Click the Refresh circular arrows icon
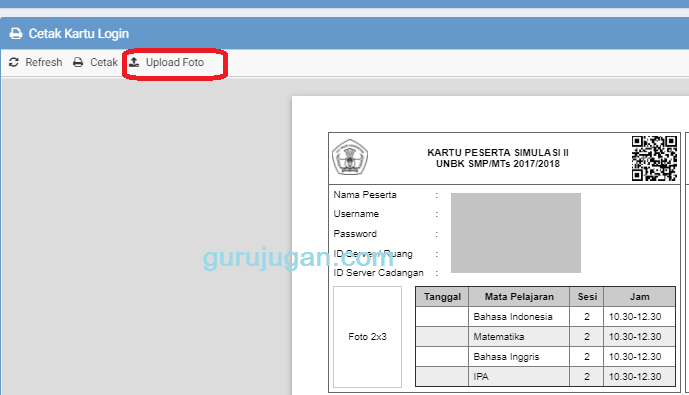Screen dimensions: 689x395 [x=14, y=62]
